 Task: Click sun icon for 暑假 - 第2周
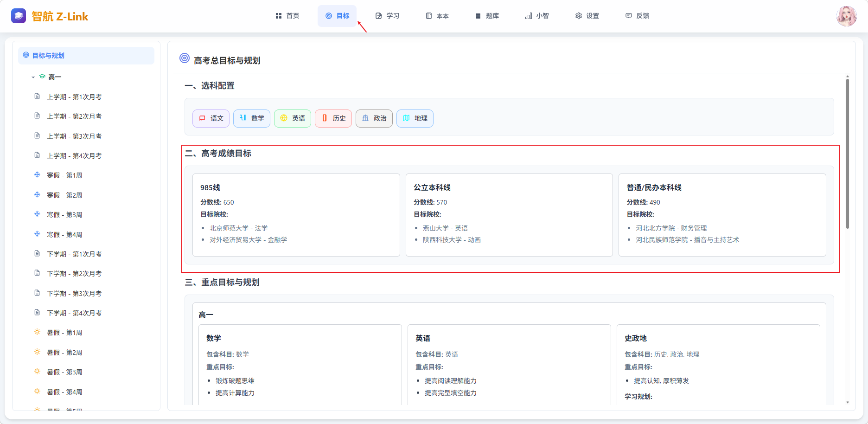point(37,352)
